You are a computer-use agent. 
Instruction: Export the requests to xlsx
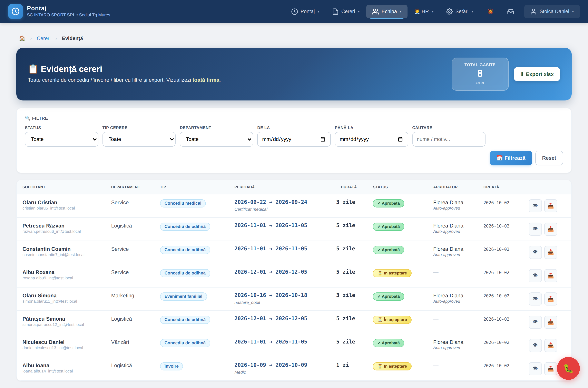537,74
